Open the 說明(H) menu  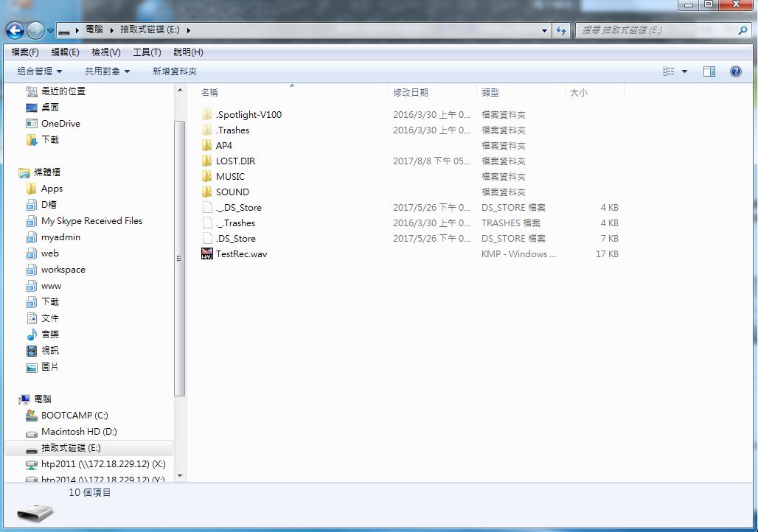coord(188,52)
